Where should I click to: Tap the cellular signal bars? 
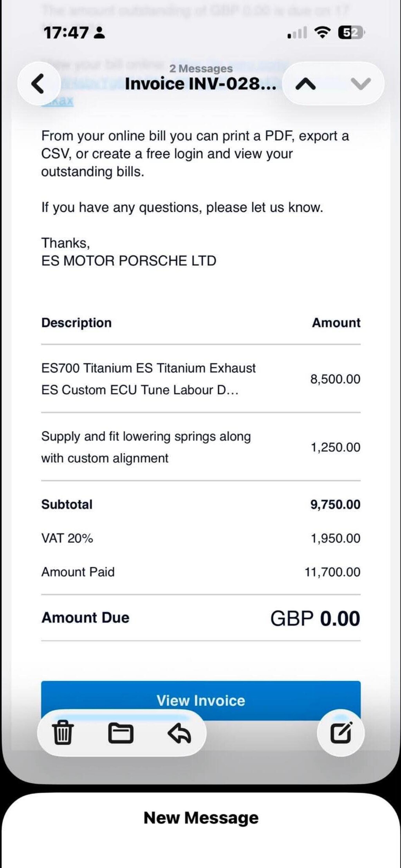click(x=297, y=33)
